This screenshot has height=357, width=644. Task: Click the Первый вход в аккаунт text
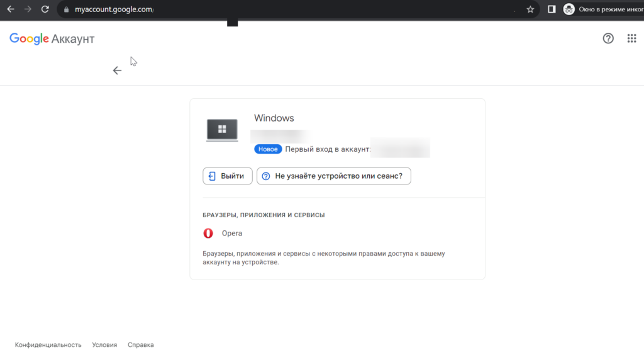click(x=328, y=149)
